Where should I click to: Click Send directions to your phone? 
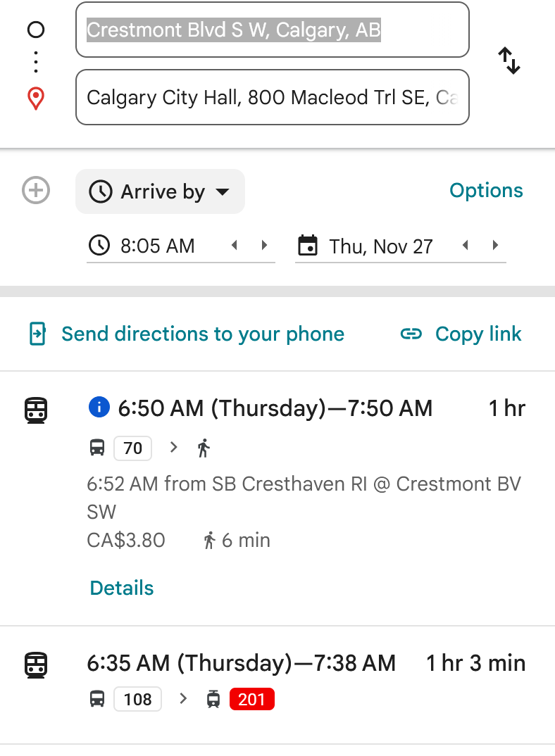click(x=202, y=334)
